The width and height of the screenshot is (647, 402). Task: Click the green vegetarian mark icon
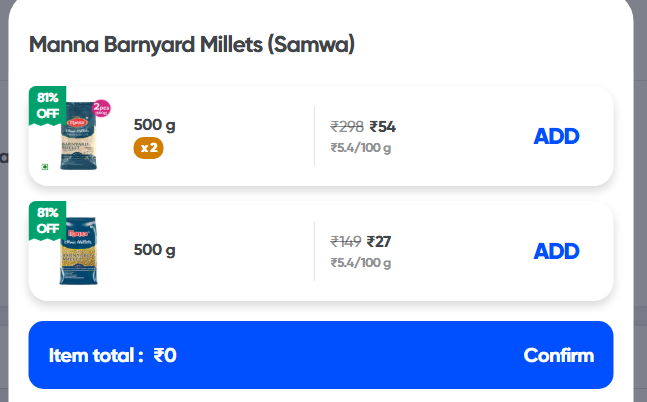[x=45, y=167]
